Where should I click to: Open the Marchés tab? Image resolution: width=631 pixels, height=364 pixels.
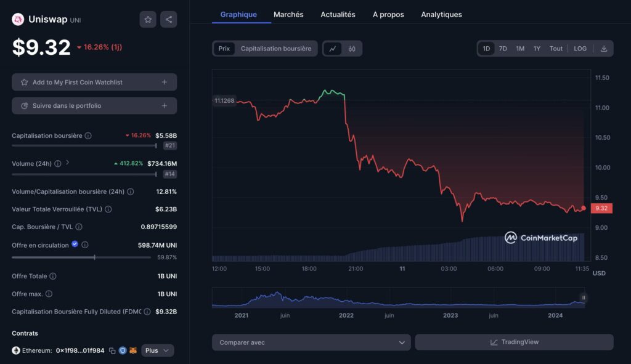pos(288,14)
